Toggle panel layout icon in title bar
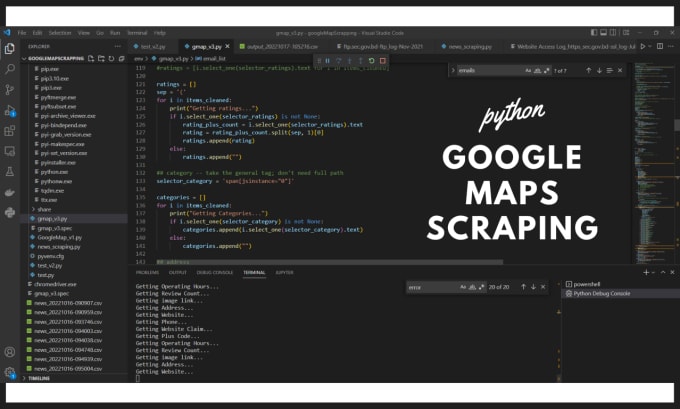The image size is (680, 409). pos(604,33)
